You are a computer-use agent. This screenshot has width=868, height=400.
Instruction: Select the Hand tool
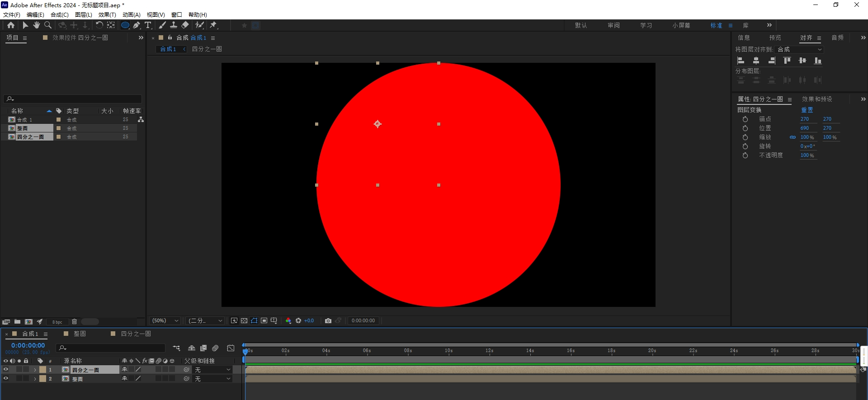pos(37,25)
